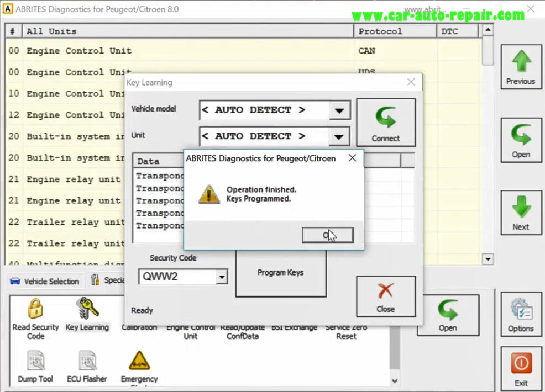Open the Options settings button
This screenshot has height=392, width=545.
[x=521, y=314]
